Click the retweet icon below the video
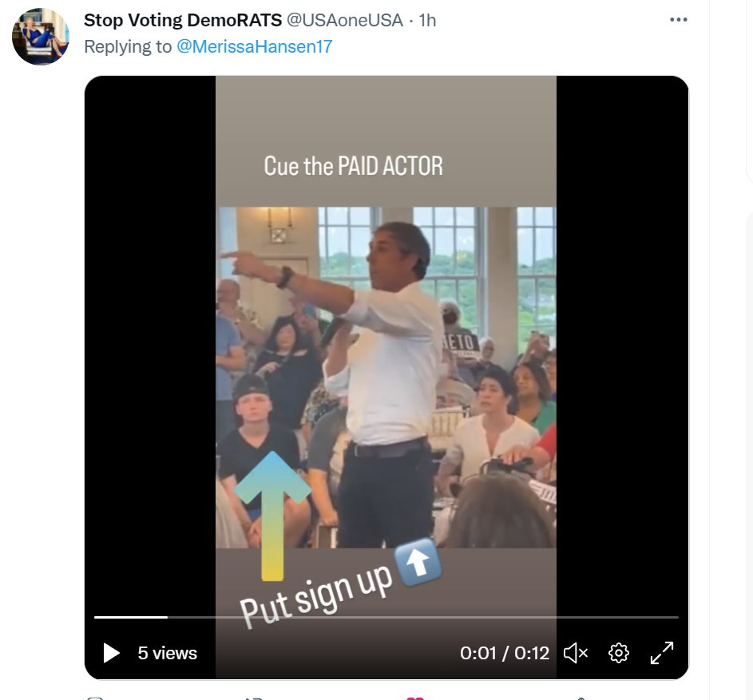The width and height of the screenshot is (753, 700). pos(255,698)
